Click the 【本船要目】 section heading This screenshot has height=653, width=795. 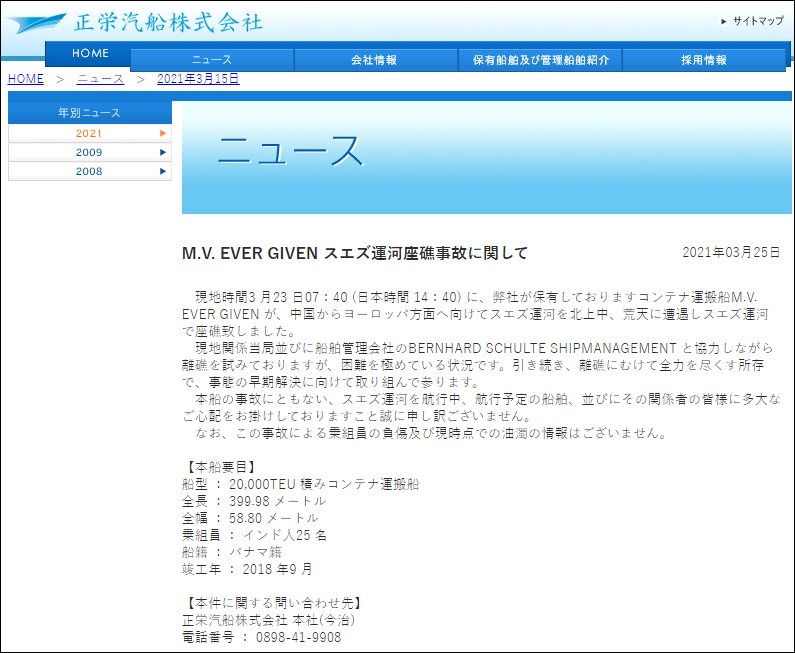coord(220,467)
